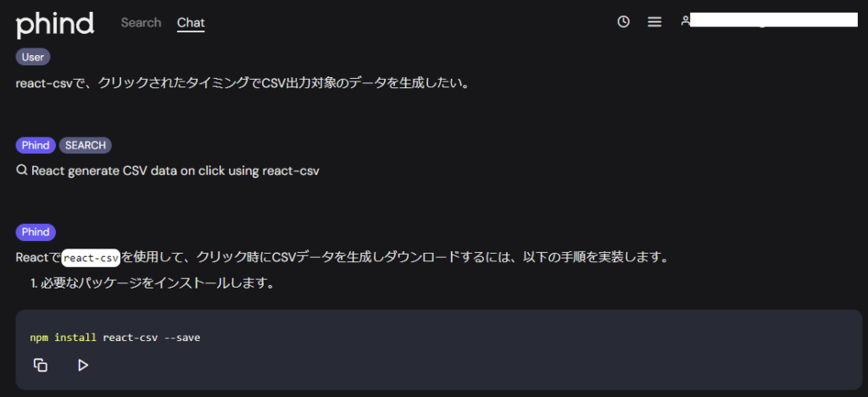Copy the npm install code snippet
Screen dimensions: 868x397
point(41,366)
